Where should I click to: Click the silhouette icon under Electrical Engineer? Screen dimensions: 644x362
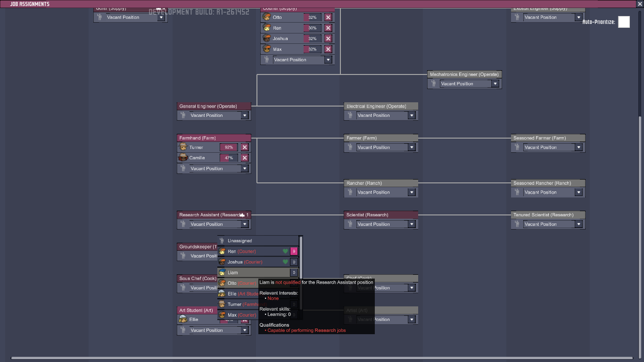tap(350, 115)
